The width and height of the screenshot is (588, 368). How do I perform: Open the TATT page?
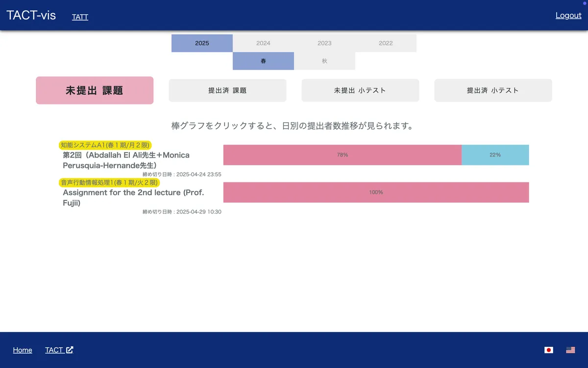[80, 17]
